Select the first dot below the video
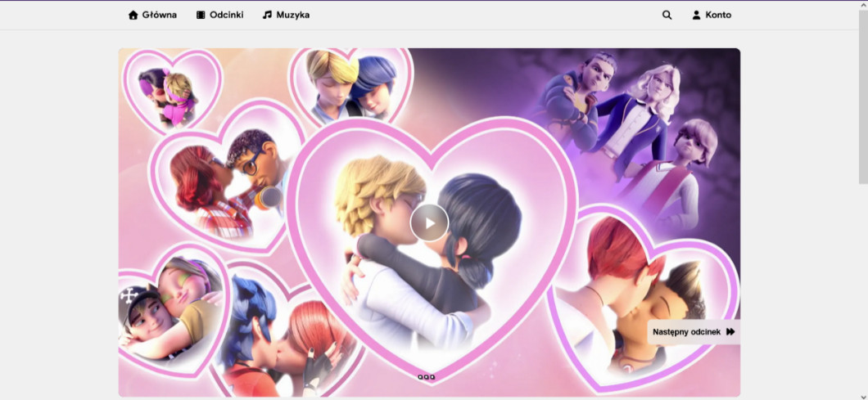 pyautogui.click(x=420, y=377)
